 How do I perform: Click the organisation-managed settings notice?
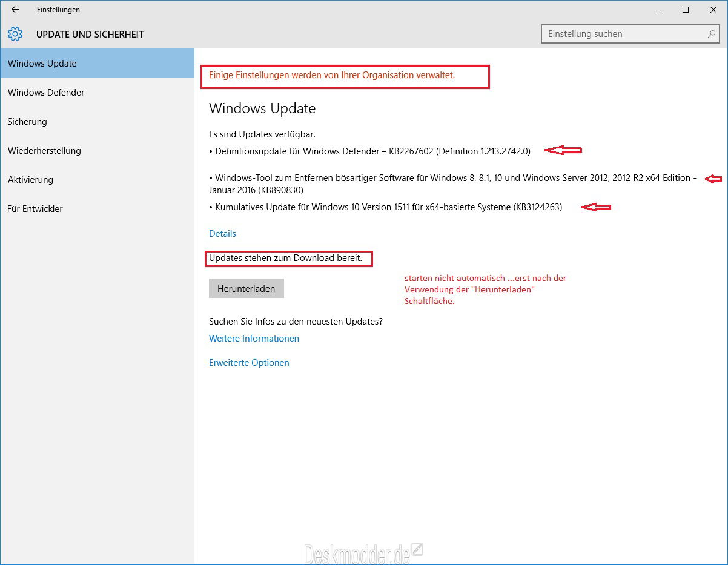pos(332,76)
